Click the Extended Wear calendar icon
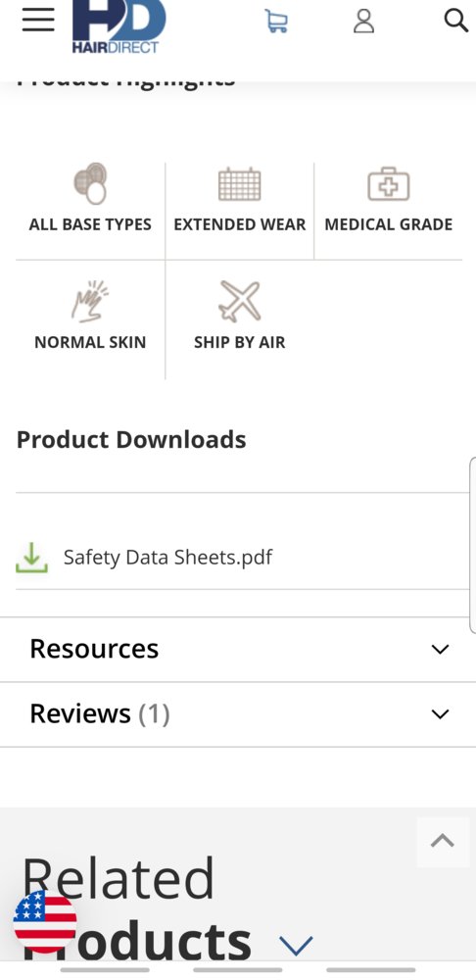Image resolution: width=476 pixels, height=980 pixels. (239, 184)
